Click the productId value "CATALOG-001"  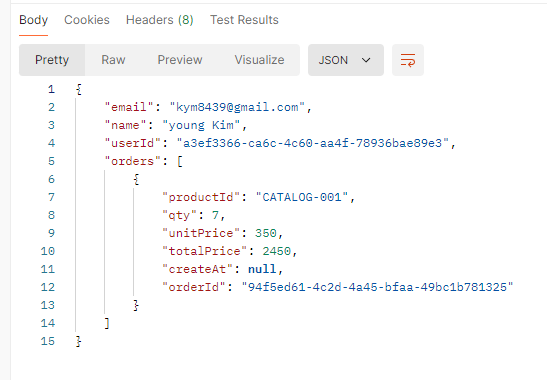point(302,197)
